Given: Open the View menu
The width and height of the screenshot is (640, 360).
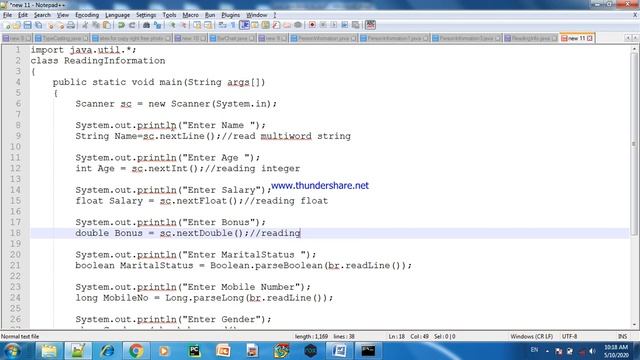Looking at the screenshot, I should coord(62,15).
